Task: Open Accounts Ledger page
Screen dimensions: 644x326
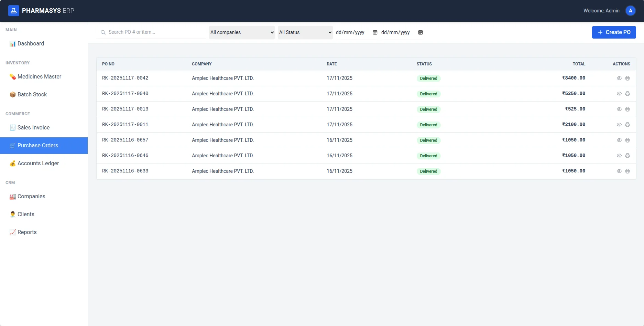Action: pos(44,164)
